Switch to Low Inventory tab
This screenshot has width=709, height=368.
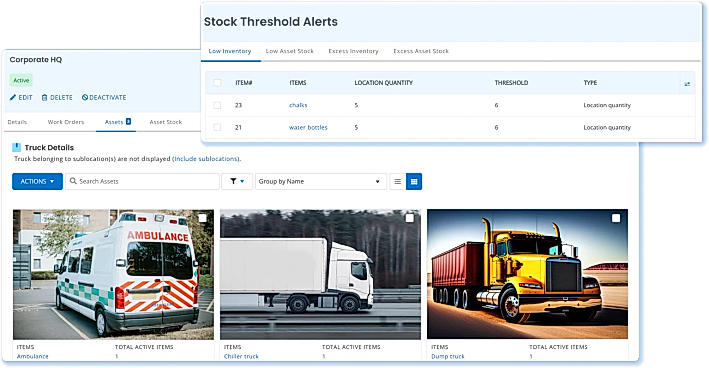click(x=230, y=51)
